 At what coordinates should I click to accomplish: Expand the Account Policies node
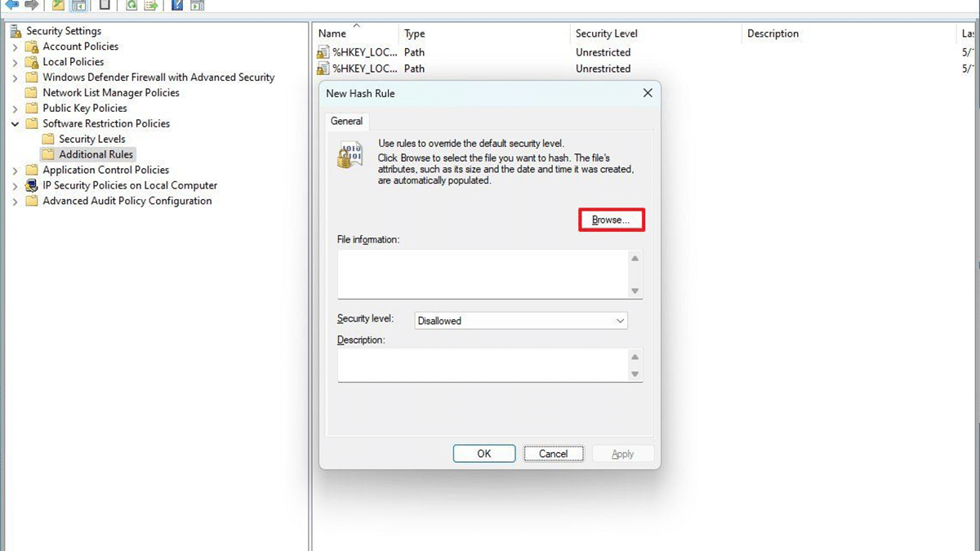click(15, 47)
